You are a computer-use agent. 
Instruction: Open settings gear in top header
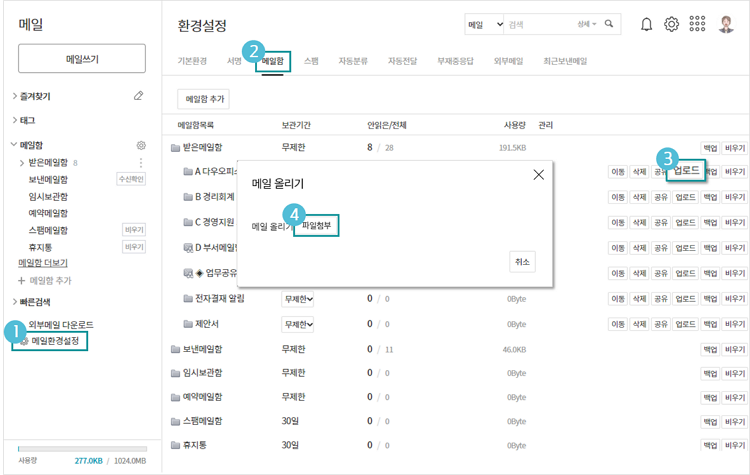(x=672, y=24)
